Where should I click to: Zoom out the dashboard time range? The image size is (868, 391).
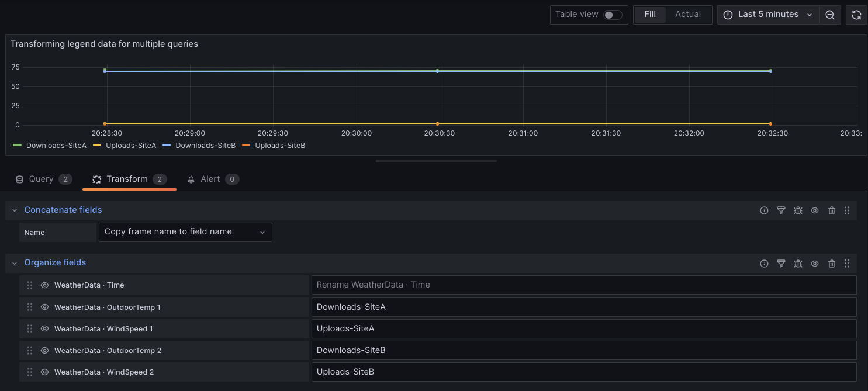click(x=830, y=15)
